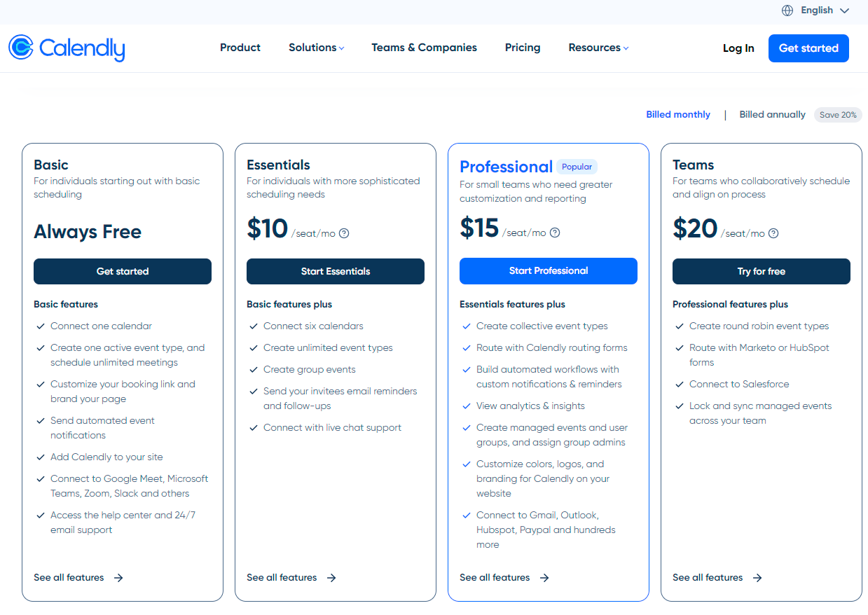Open the English language dropdown

pos(816,11)
